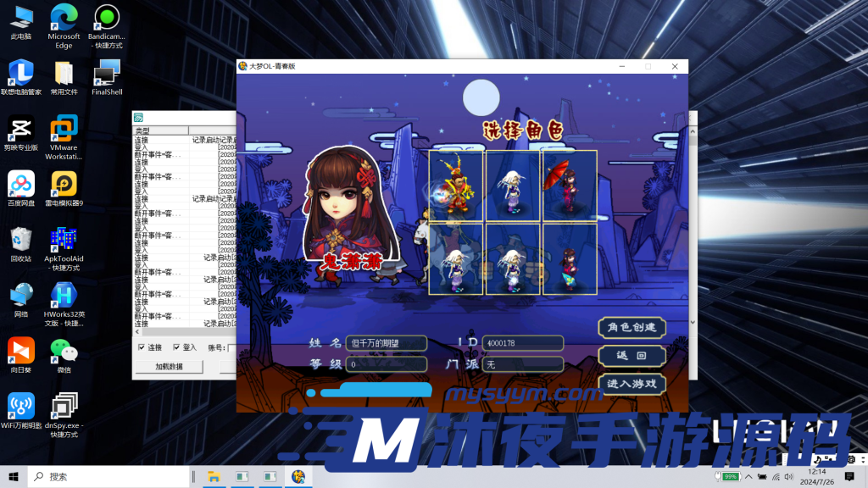The image size is (868, 488).
Task: Uncheck the 登入 checkbox
Action: (176, 347)
